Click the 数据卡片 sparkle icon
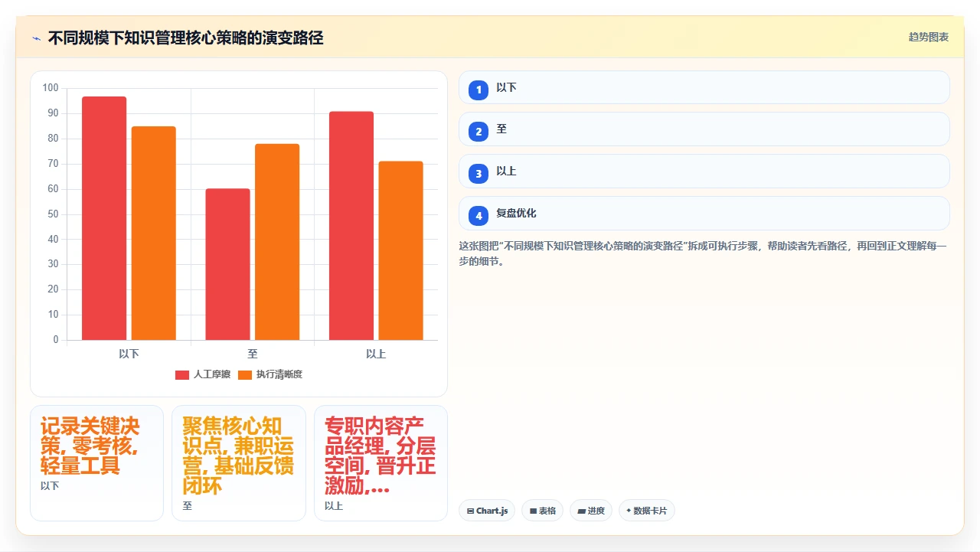The image size is (980, 552). [629, 511]
